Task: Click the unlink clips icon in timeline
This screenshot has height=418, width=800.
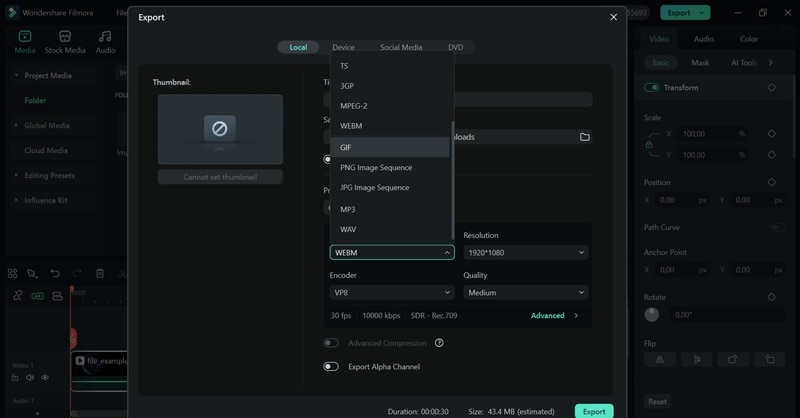Action: coord(18,296)
